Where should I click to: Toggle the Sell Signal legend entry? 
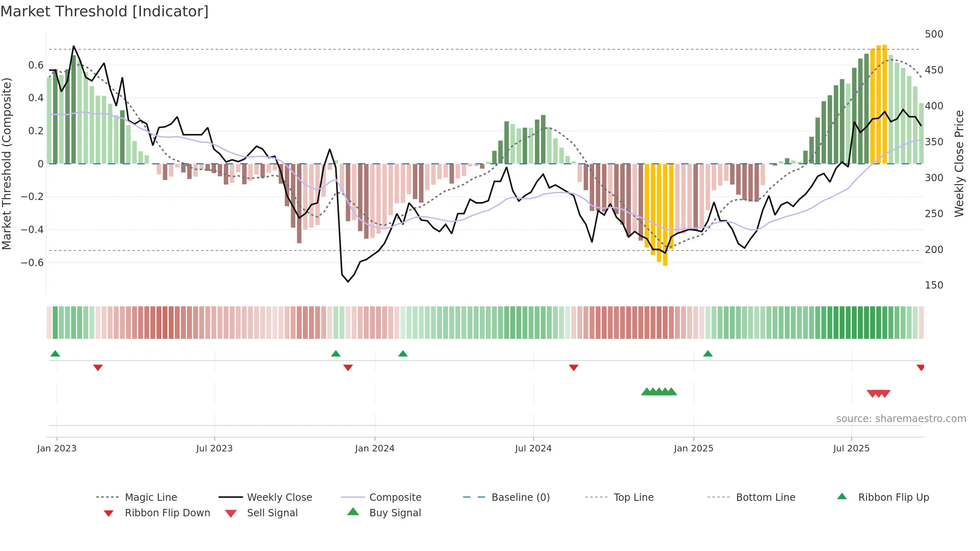261,513
